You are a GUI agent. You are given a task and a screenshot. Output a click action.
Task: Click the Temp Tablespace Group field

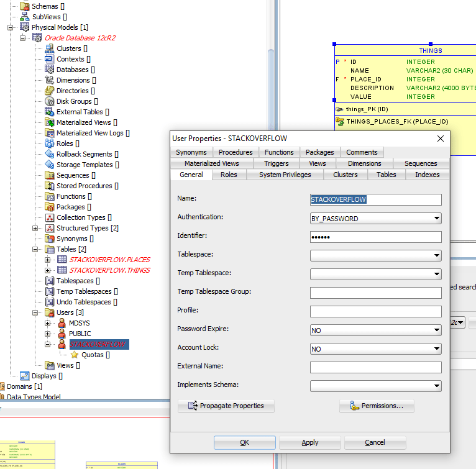376,293
